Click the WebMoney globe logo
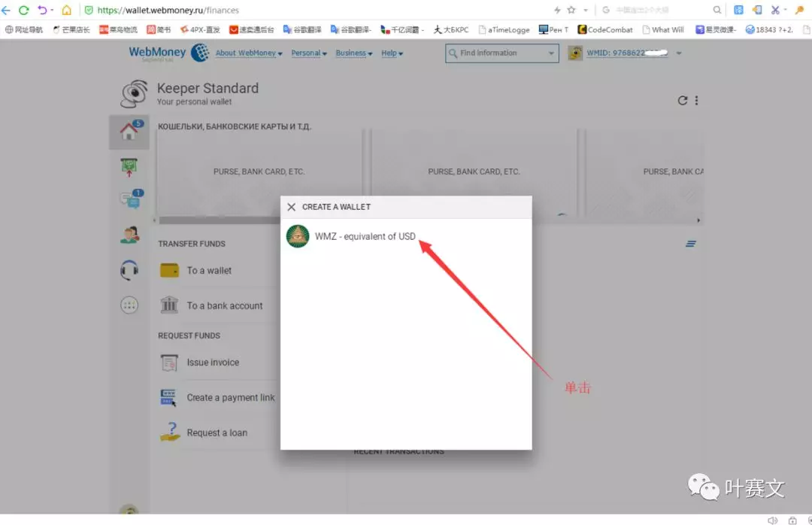This screenshot has height=525, width=812. pyautogui.click(x=200, y=53)
